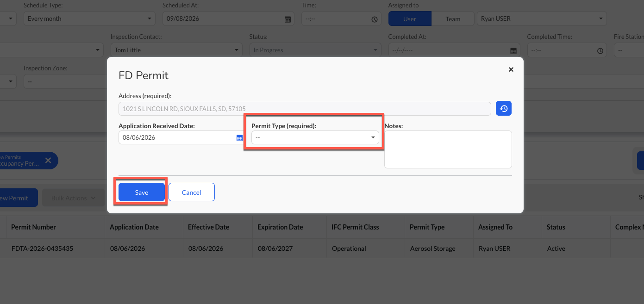Open the Permit Type dropdown
This screenshot has height=304, width=644.
(315, 137)
